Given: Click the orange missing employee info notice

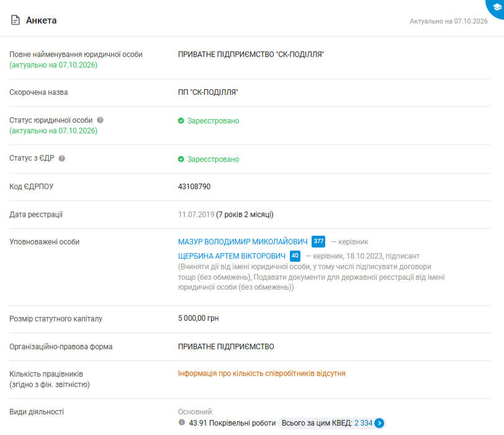Looking at the screenshot, I should coord(262,374).
